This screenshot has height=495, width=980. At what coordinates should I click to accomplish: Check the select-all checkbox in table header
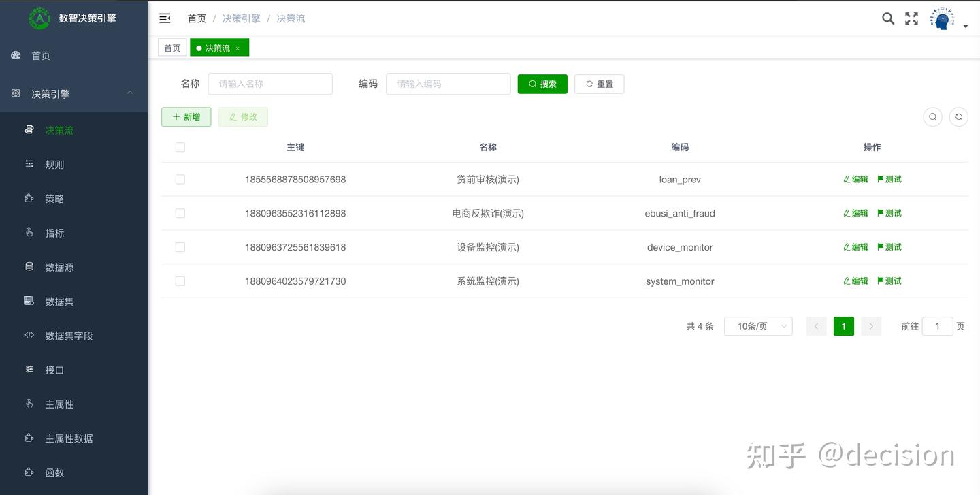coord(180,146)
